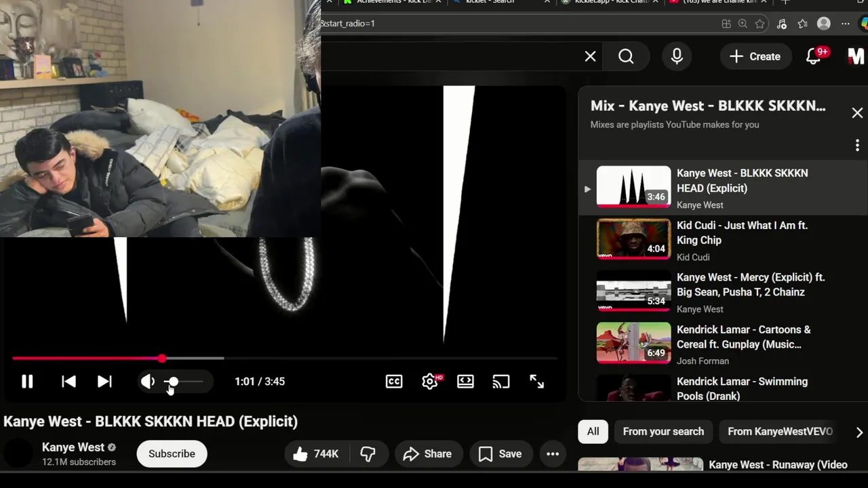Screen dimensions: 868x488
Task: Share the video
Action: (x=427, y=454)
